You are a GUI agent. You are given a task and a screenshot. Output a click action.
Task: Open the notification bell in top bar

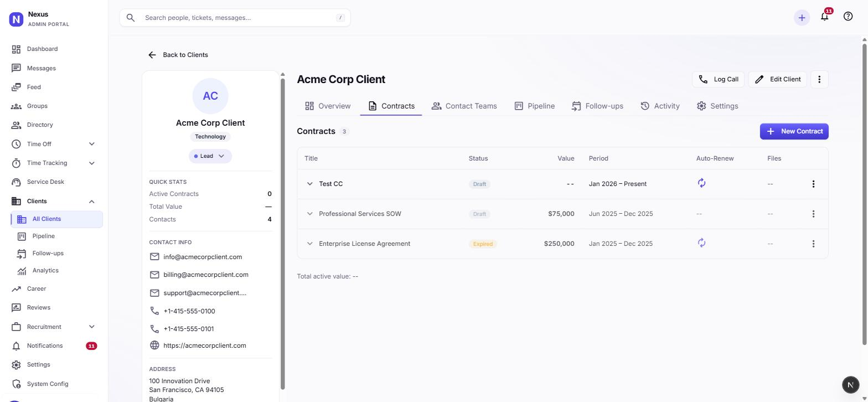(825, 17)
